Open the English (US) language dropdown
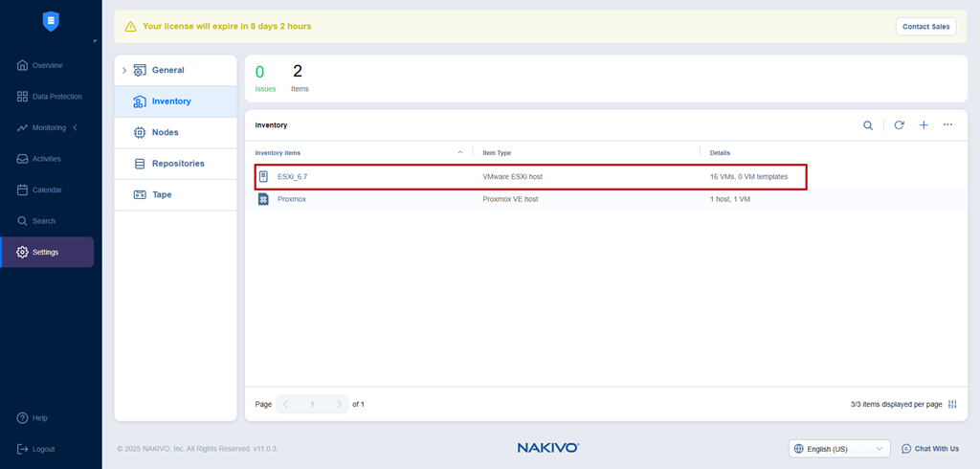This screenshot has height=469, width=980. pos(839,448)
